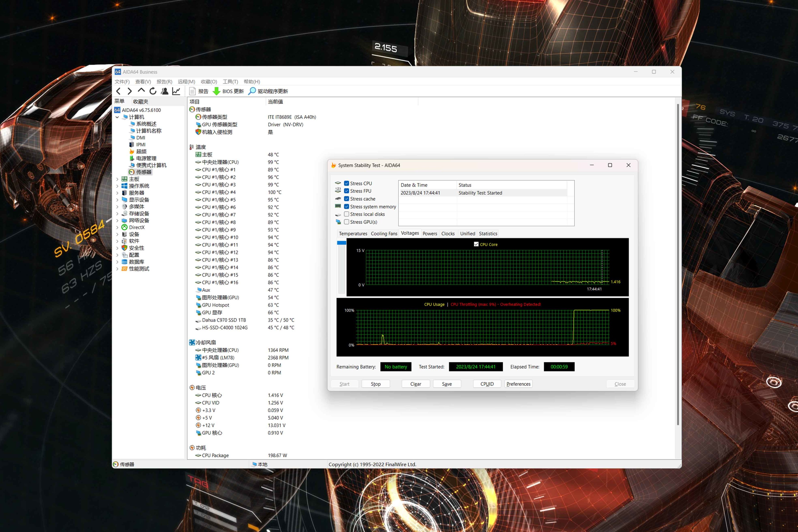Open the driver update magnifier icon
The width and height of the screenshot is (798, 532).
(252, 91)
